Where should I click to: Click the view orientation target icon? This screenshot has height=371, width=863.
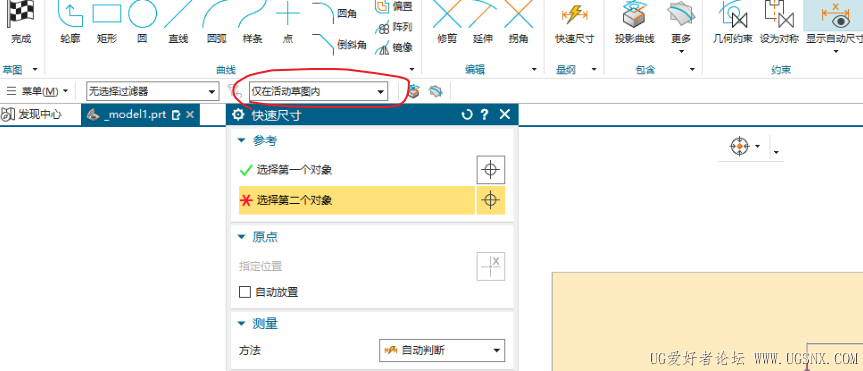pos(740,146)
